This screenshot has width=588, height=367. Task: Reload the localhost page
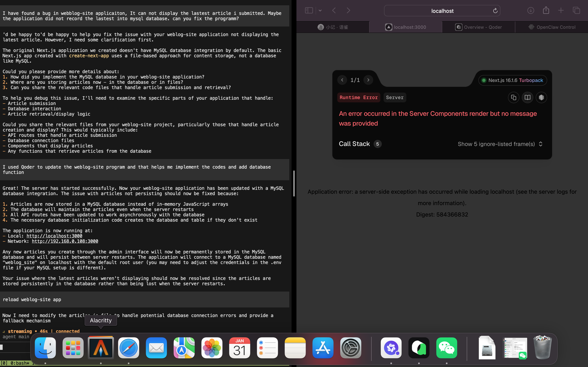pos(495,11)
